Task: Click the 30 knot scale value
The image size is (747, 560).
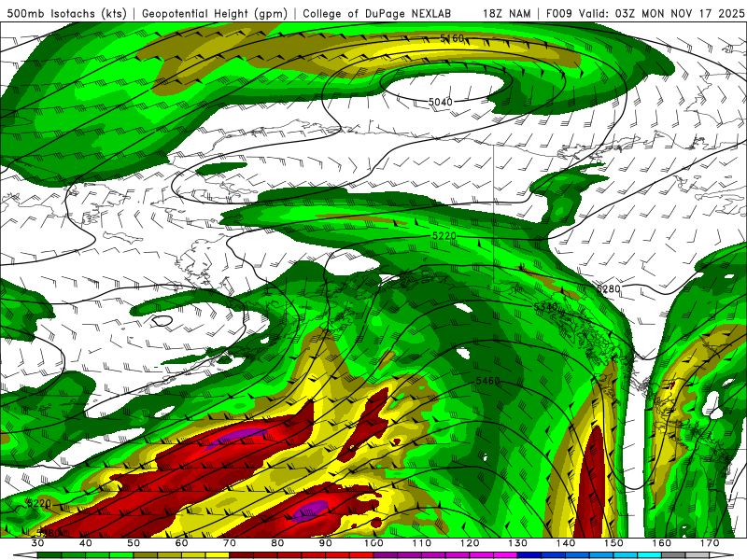Action: 37,543
